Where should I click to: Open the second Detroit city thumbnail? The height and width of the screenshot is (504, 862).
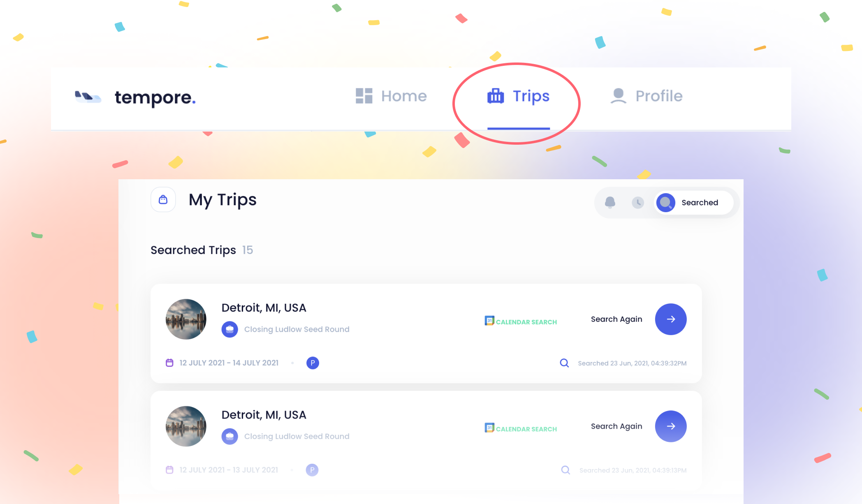click(186, 426)
